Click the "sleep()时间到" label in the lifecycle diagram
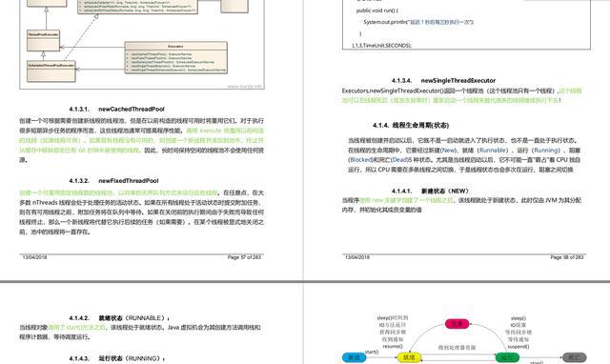610x364 pixels. (393, 317)
